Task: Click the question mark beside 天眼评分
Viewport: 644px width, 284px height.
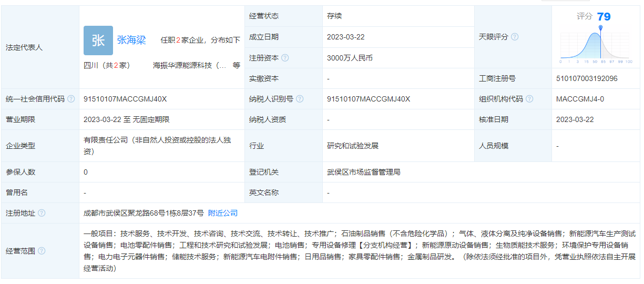Action: (x=515, y=37)
